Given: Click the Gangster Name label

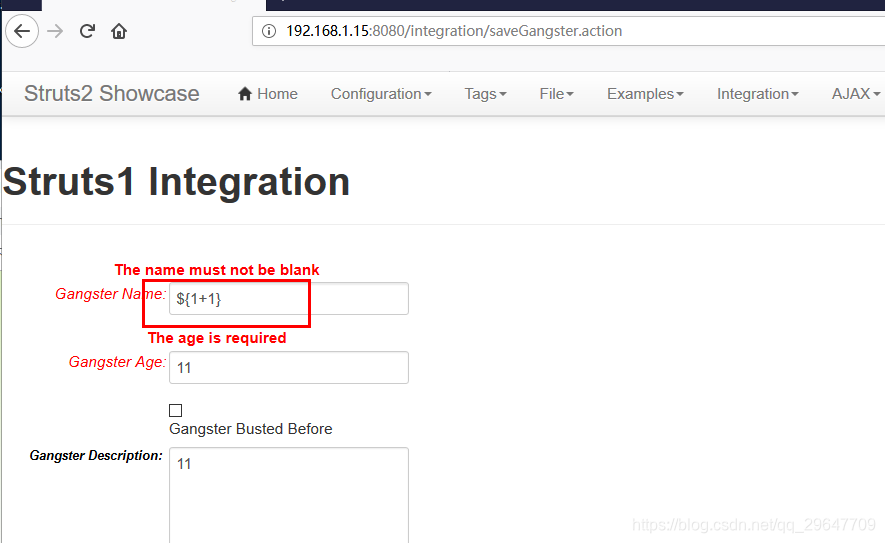Looking at the screenshot, I should click(111, 294).
